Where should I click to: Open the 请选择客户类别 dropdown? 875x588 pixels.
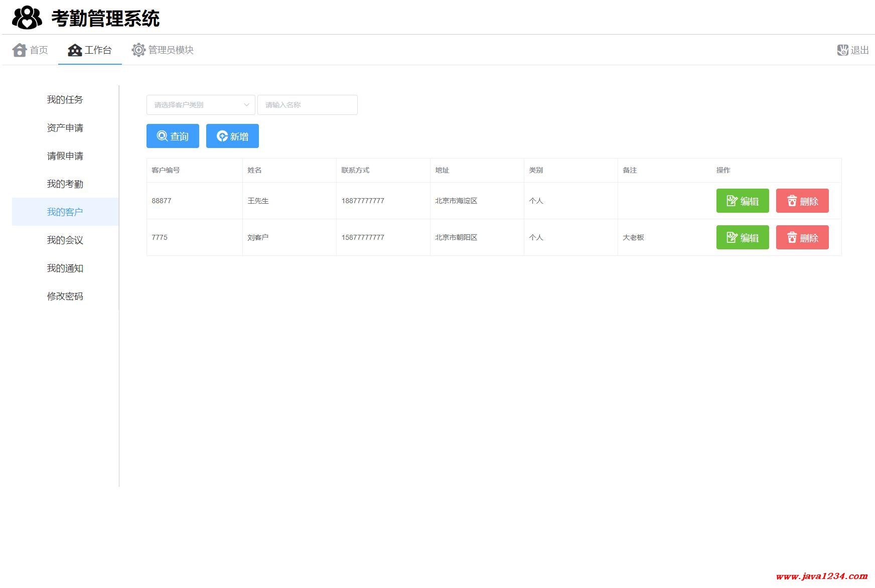[x=201, y=105]
